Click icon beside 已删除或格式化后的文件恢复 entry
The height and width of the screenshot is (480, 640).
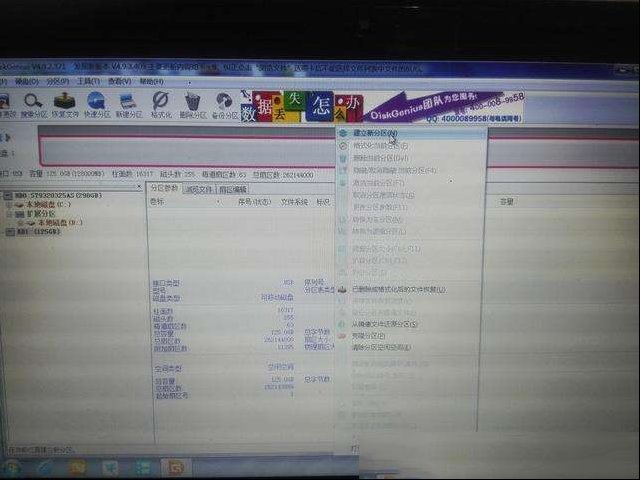coord(342,289)
